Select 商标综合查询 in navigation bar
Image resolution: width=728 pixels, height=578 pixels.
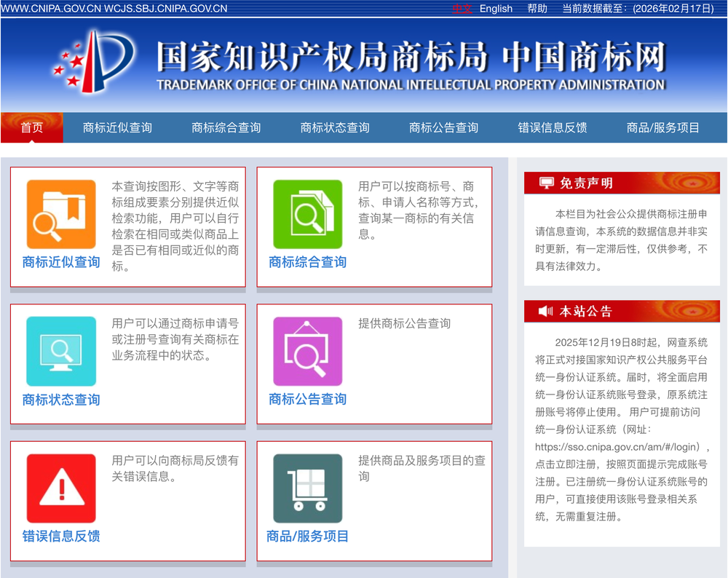pos(226,127)
